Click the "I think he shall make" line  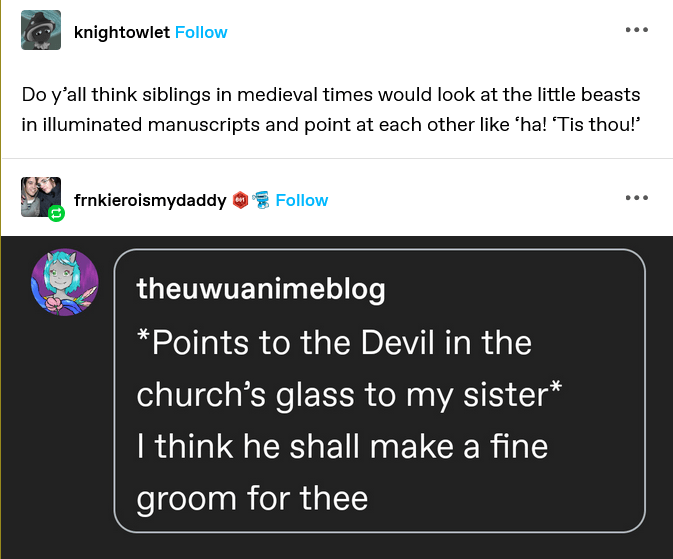tap(342, 445)
